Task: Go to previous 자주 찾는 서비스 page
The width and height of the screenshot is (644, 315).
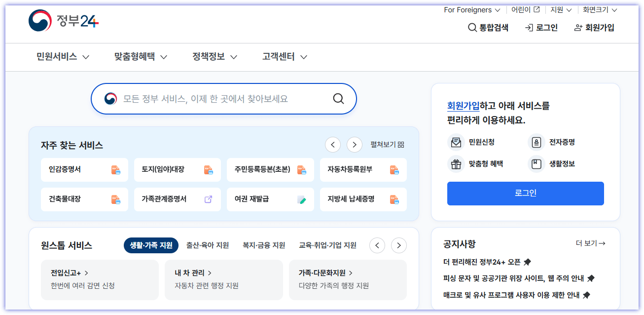Action: pos(333,145)
